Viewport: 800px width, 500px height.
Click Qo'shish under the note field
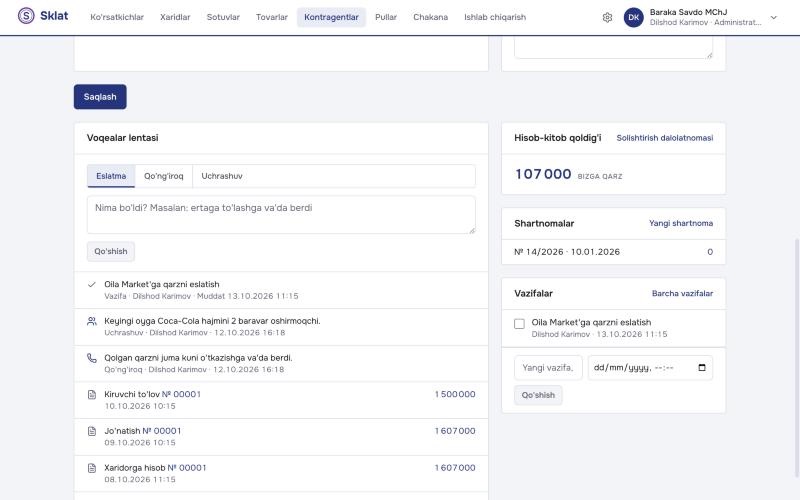tap(111, 252)
